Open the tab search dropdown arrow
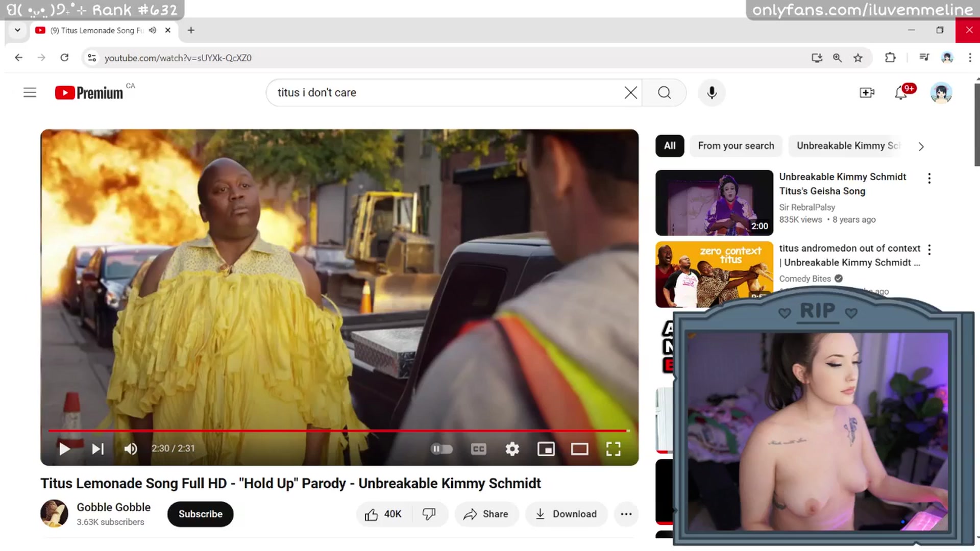980x551 pixels. (17, 30)
